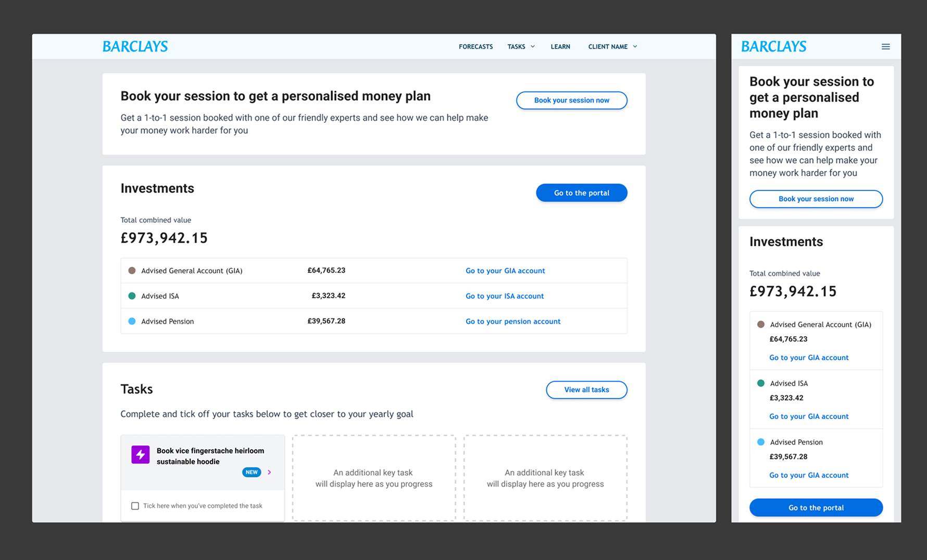Viewport: 927px width, 560px height.
Task: Click mobile amount £64,765.23
Action: 788,339
